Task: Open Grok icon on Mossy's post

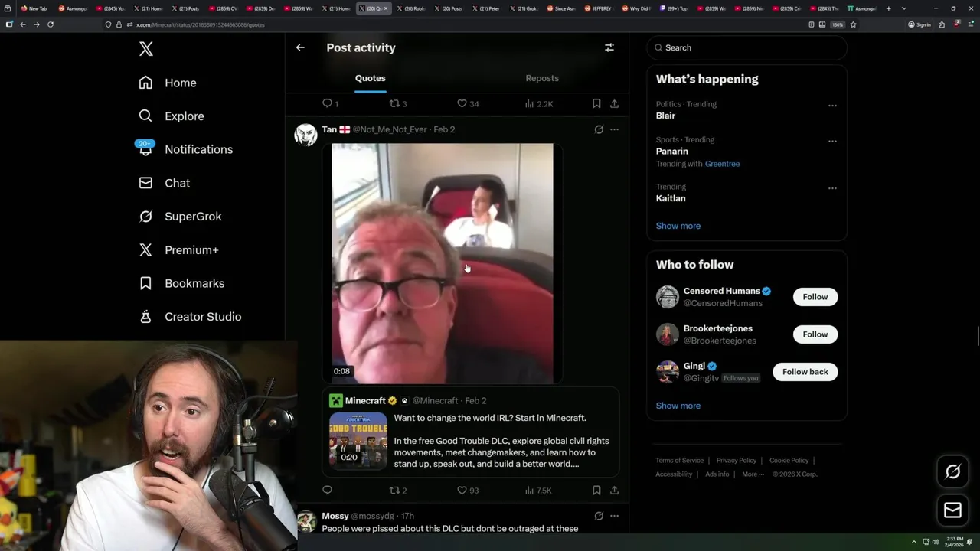Action: point(599,516)
